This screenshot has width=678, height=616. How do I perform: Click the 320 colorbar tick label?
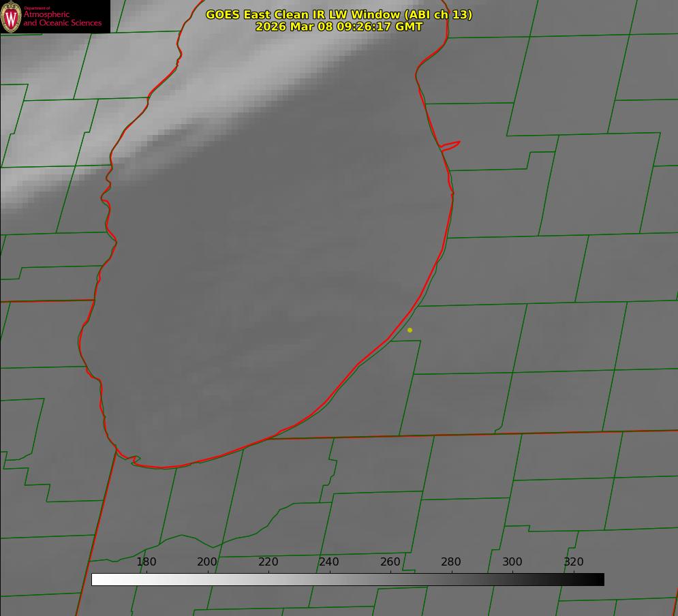pyautogui.click(x=574, y=562)
